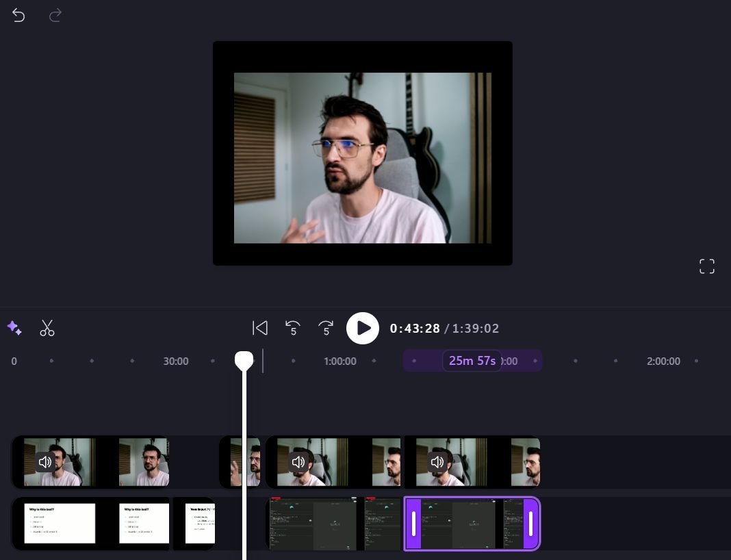Click the left trim handle of selected clip
This screenshot has height=560, width=731.
(413, 523)
